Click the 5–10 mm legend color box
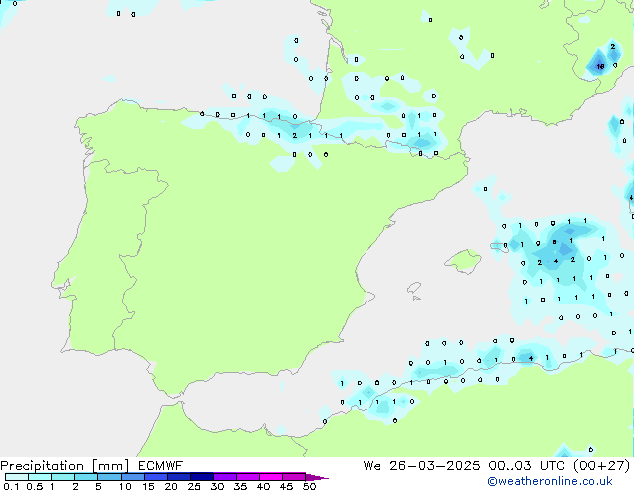This screenshot has height=490, width=634. (x=109, y=477)
